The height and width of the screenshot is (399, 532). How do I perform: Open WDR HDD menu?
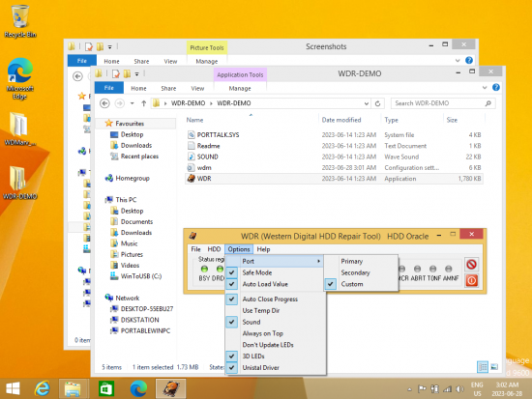tap(214, 249)
